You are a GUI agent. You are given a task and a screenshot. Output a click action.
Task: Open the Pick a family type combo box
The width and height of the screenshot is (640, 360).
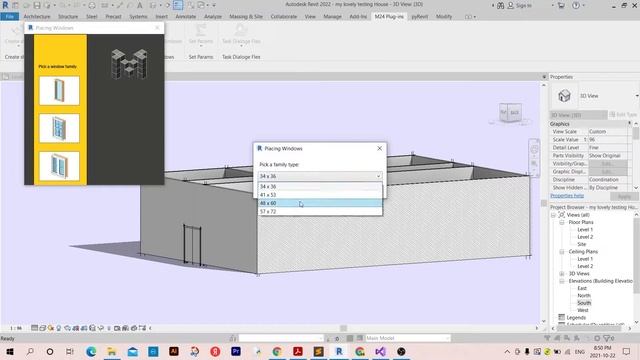click(320, 176)
